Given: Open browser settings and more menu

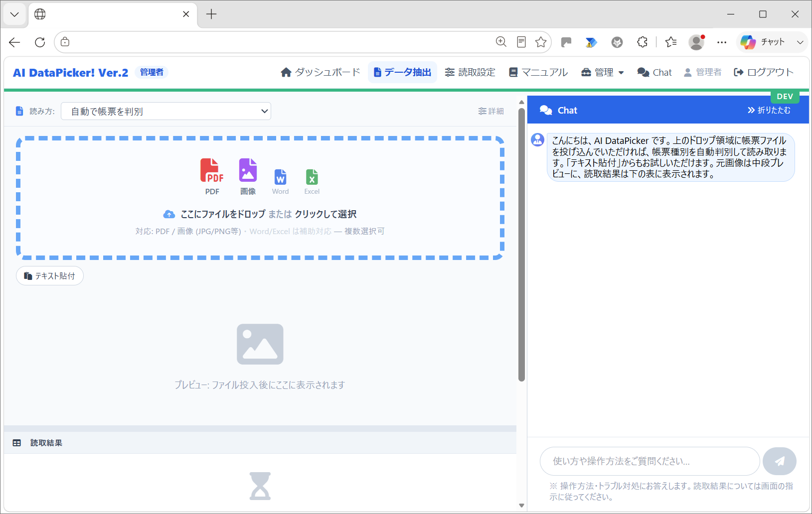Looking at the screenshot, I should 722,42.
